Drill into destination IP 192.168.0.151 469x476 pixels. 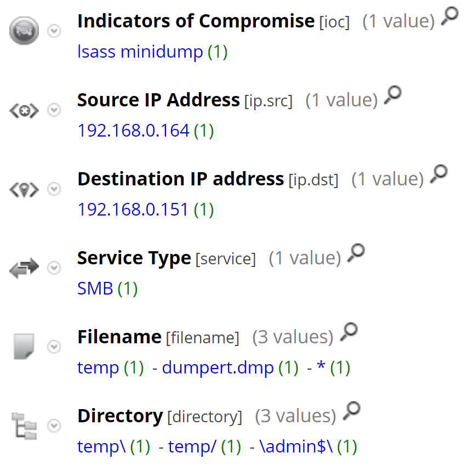[x=133, y=209]
